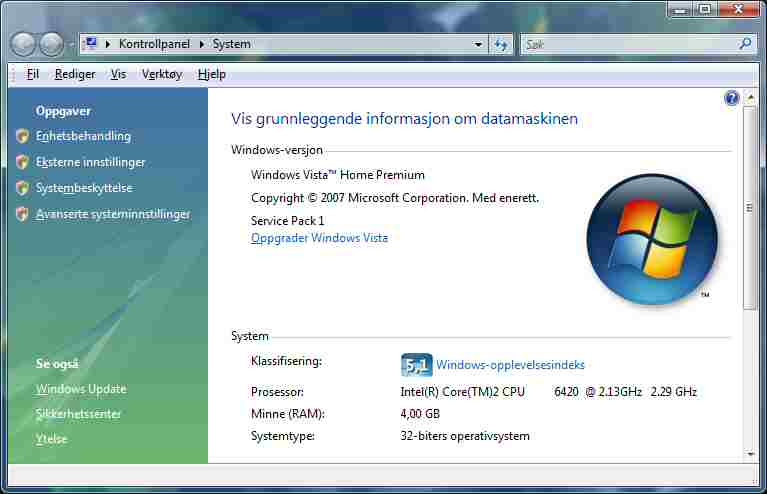This screenshot has width=767, height=494.
Task: Open Sikkerhetssenter link
Action: [x=78, y=414]
